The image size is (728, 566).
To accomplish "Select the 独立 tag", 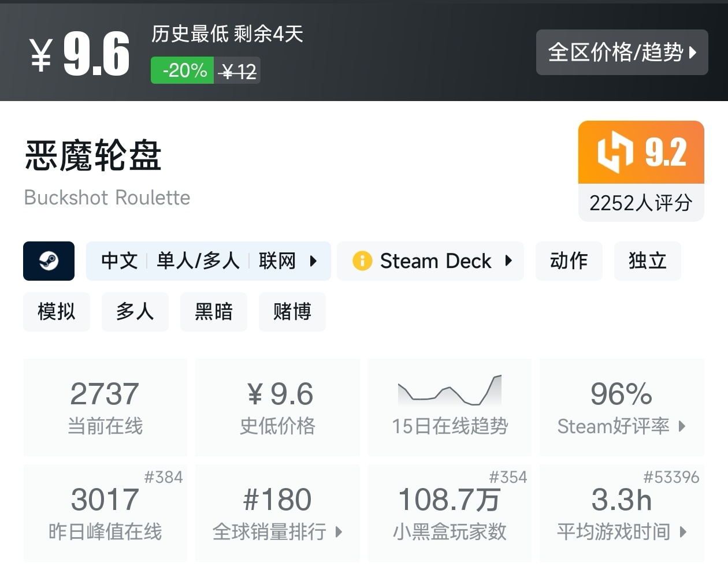I will pyautogui.click(x=648, y=261).
